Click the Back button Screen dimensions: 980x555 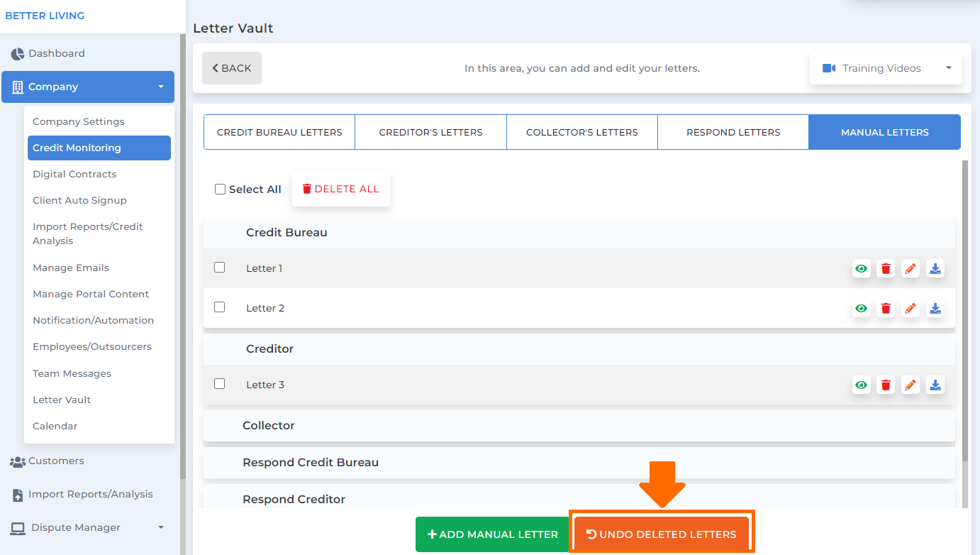[232, 68]
